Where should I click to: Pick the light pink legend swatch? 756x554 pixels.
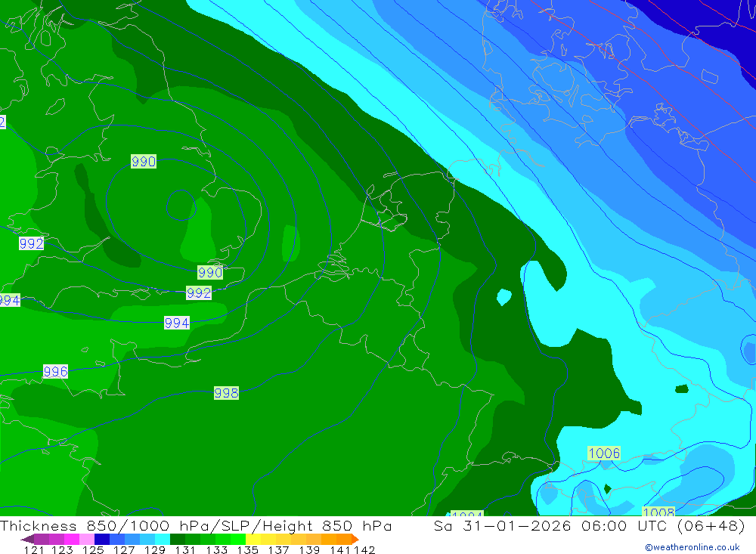85,539
